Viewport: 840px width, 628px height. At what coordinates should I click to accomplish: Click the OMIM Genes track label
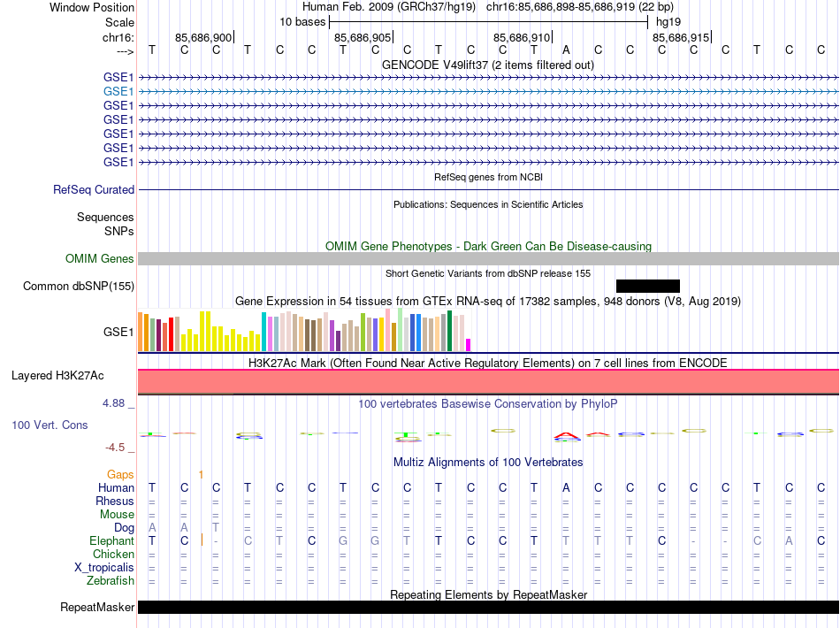coord(100,259)
